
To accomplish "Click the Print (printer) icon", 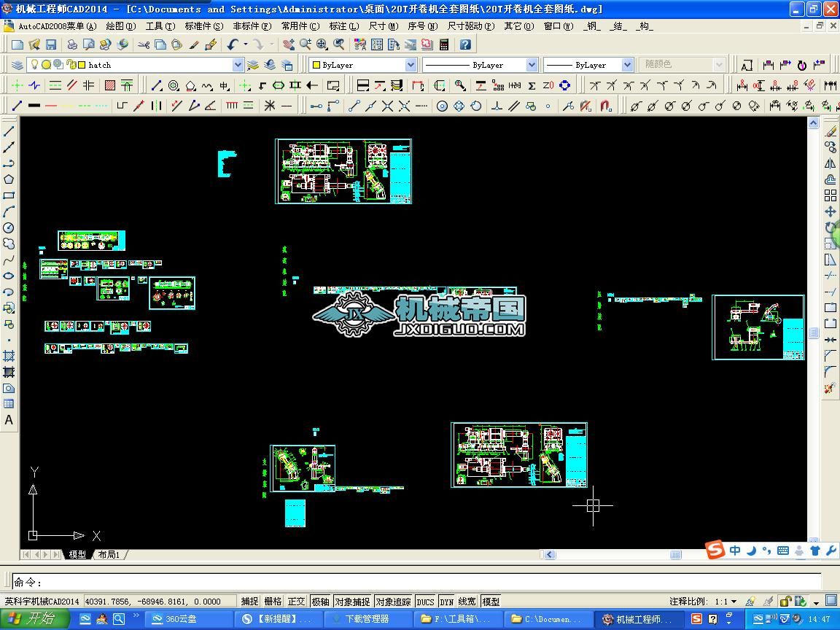I will [x=71, y=45].
